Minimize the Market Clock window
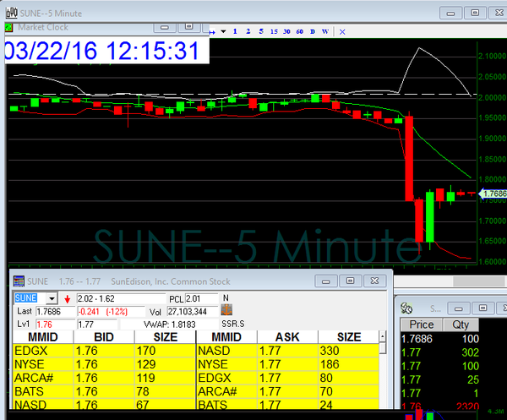 pos(165,28)
